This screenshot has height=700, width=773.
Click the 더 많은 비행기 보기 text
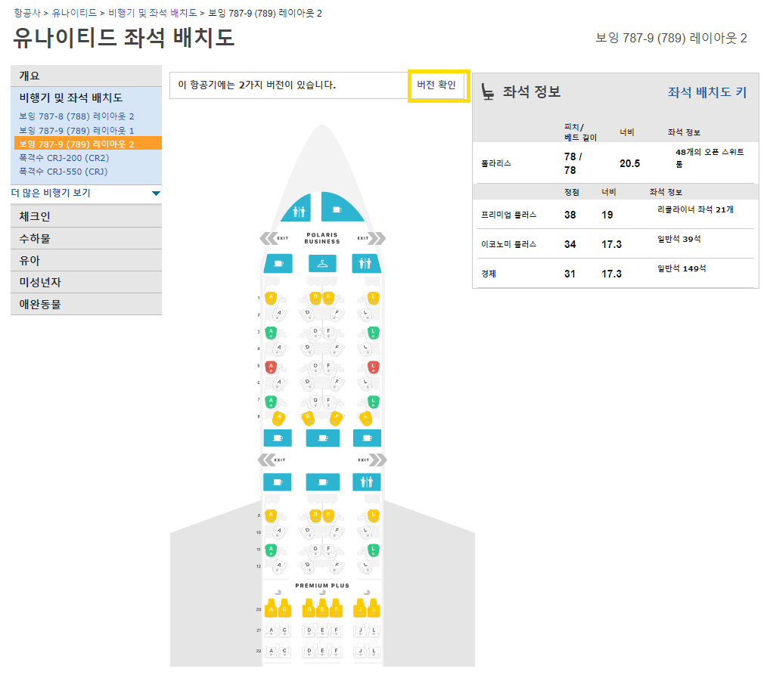pyautogui.click(x=51, y=193)
